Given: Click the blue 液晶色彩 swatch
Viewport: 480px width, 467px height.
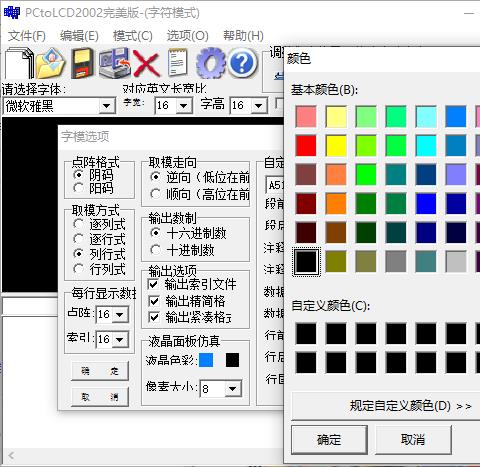Looking at the screenshot, I should pos(206,360).
